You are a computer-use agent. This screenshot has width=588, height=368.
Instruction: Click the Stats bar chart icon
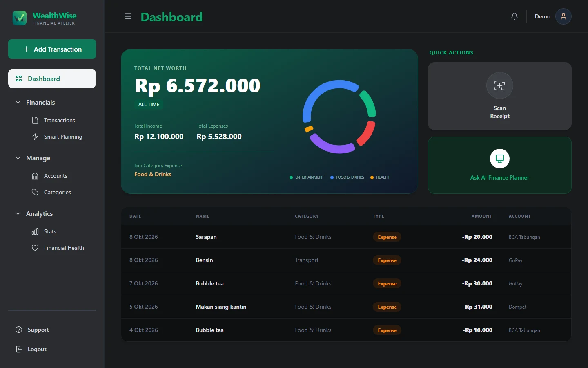tap(35, 231)
